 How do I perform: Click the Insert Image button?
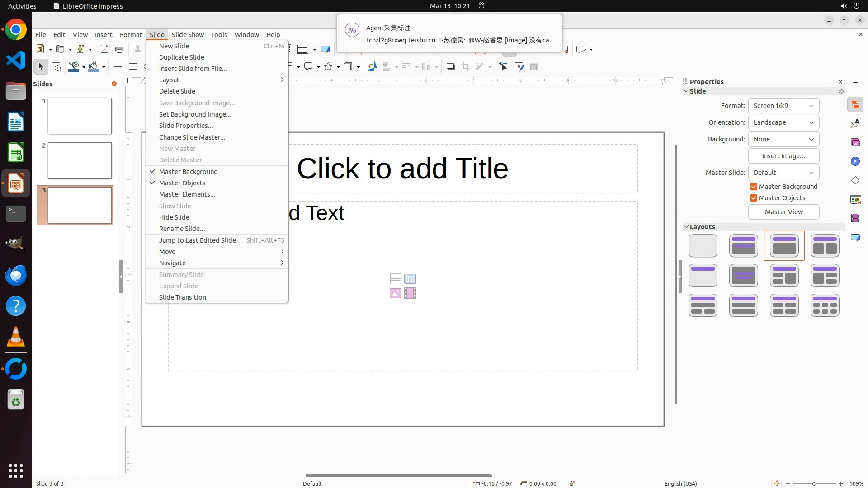click(783, 156)
